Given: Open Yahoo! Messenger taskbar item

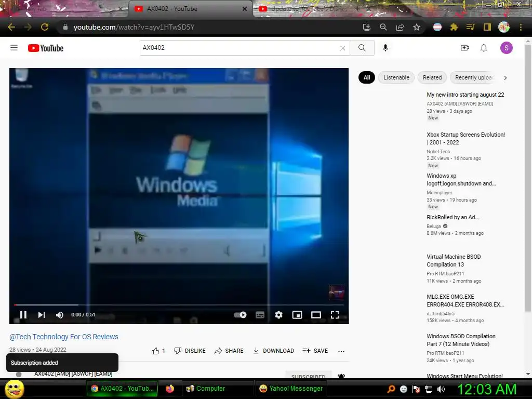Looking at the screenshot, I should pos(291,389).
